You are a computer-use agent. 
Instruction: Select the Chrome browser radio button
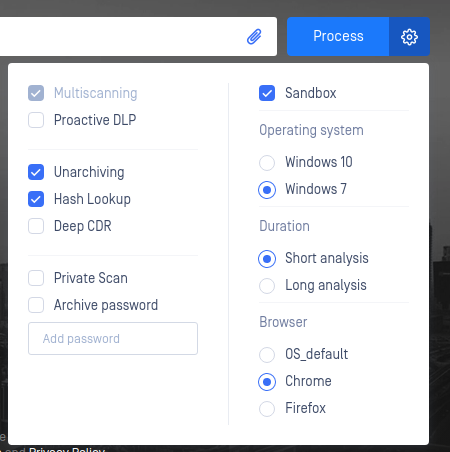[267, 382]
